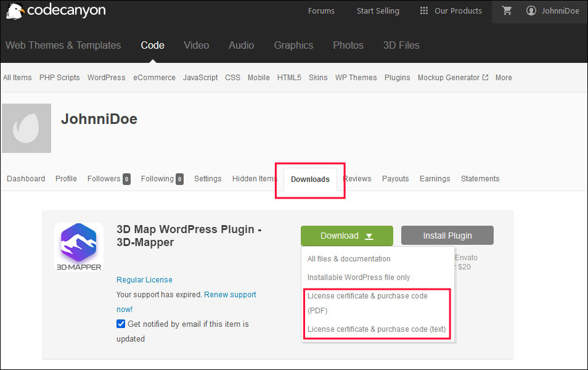Browse the CSS subcategory
The height and width of the screenshot is (370, 588).
click(x=232, y=77)
